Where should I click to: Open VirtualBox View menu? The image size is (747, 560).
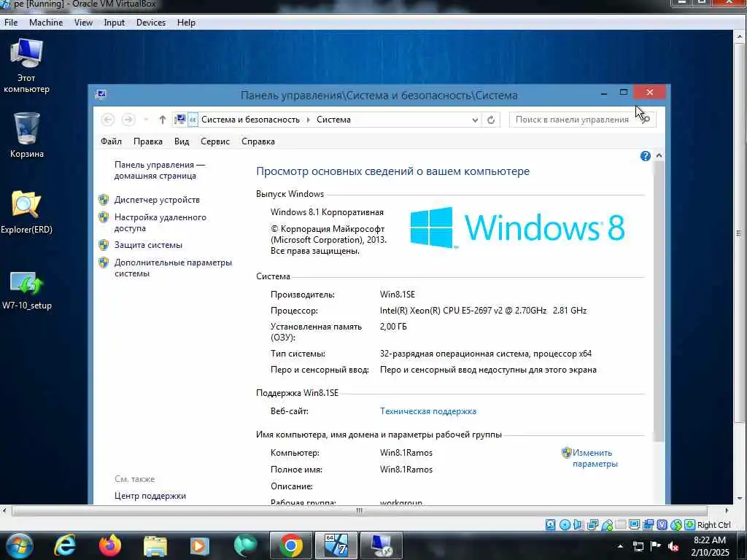83,23
